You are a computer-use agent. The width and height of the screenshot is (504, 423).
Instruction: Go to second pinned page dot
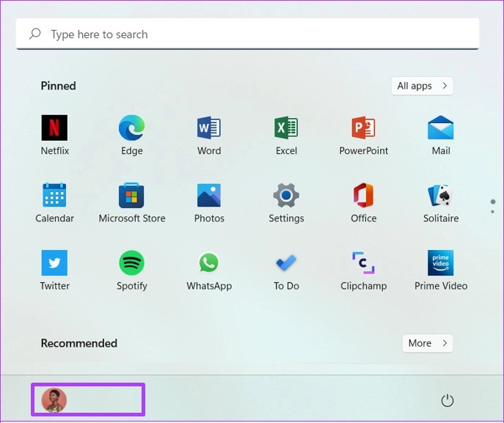tap(492, 212)
